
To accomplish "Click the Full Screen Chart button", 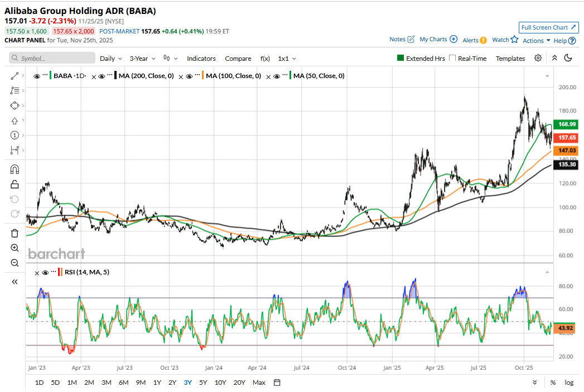I will tap(548, 27).
